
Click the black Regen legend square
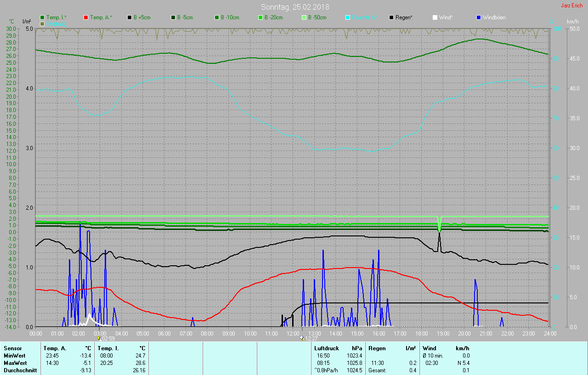[x=391, y=17]
